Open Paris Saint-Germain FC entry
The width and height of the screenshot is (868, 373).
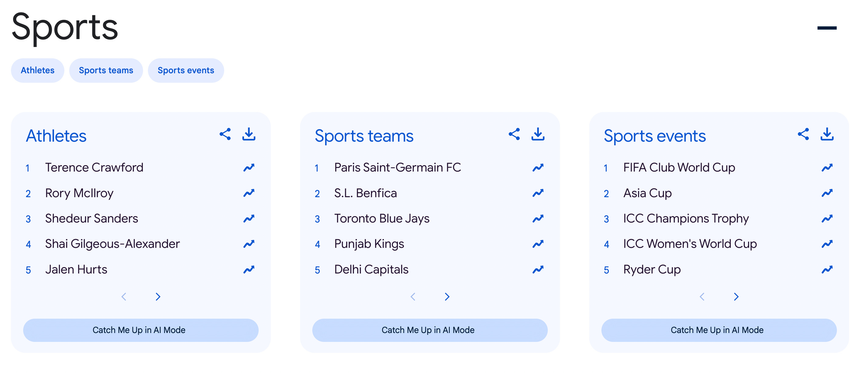click(x=398, y=168)
